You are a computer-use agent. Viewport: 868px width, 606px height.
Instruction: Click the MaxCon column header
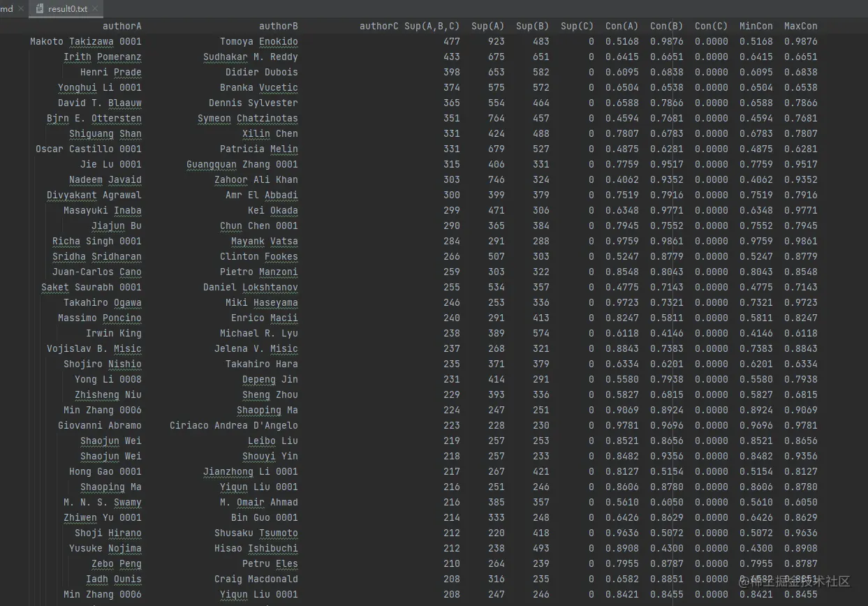(x=800, y=26)
